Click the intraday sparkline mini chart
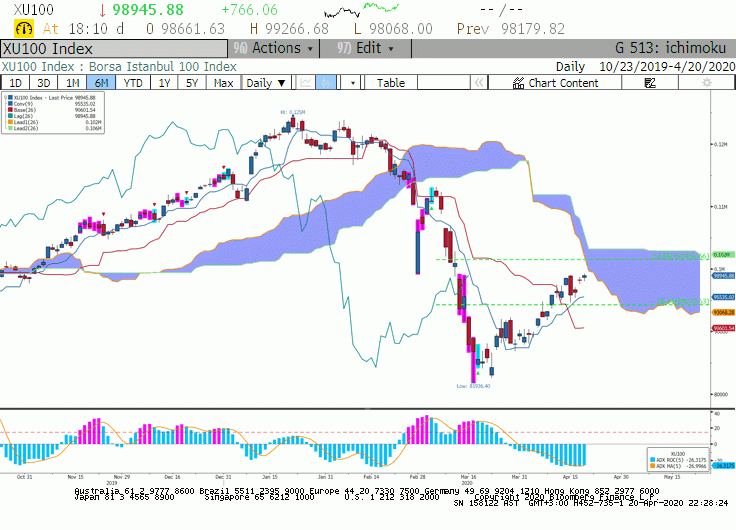The image size is (736, 530). point(361,9)
